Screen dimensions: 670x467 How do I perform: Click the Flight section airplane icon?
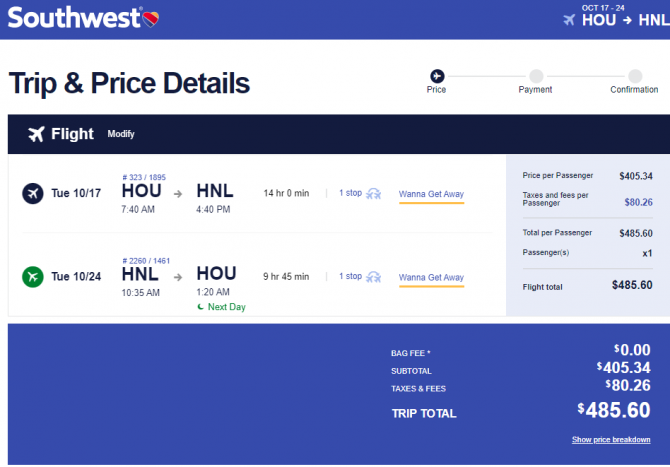[x=36, y=134]
